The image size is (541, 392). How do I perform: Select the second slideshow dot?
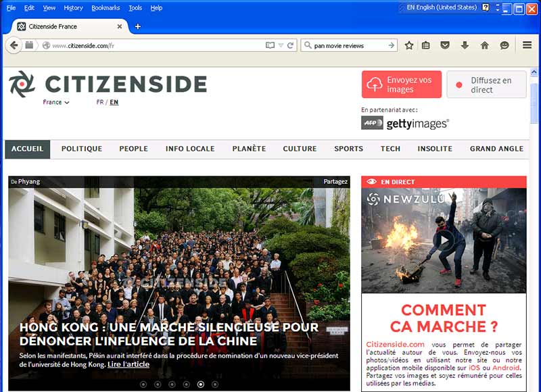click(158, 384)
